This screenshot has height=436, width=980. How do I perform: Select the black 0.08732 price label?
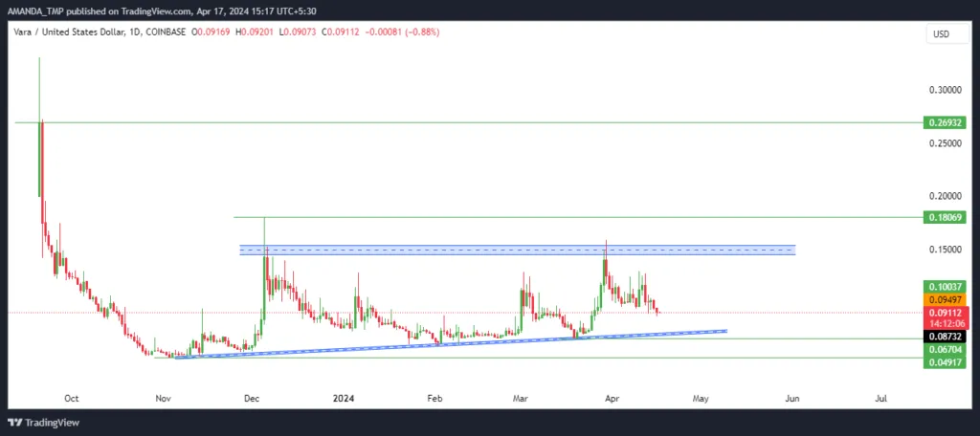(x=945, y=337)
